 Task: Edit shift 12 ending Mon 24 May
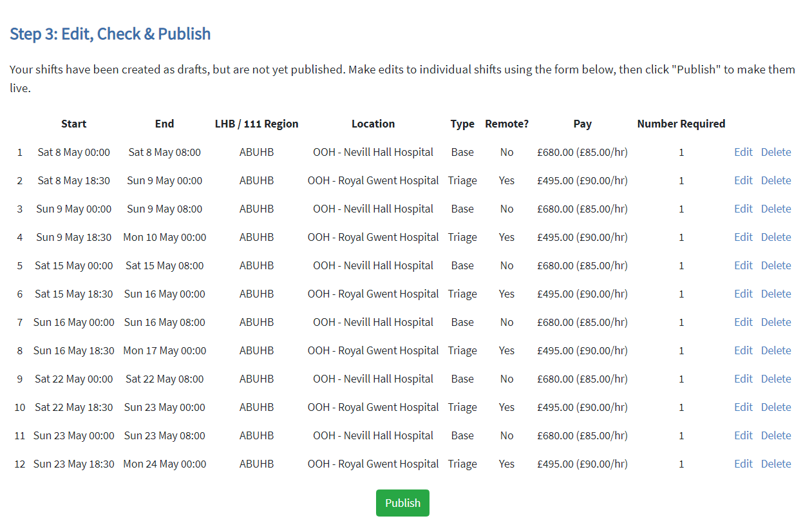pyautogui.click(x=743, y=464)
